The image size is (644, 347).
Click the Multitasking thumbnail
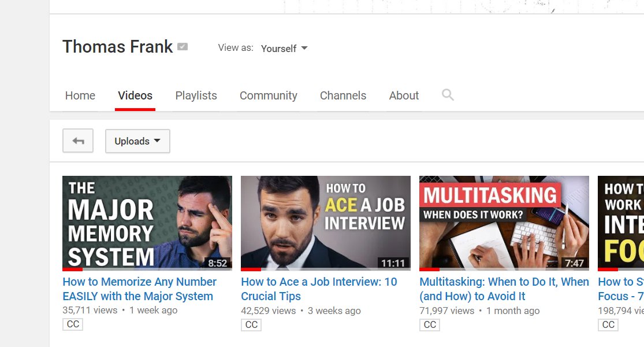tap(504, 223)
